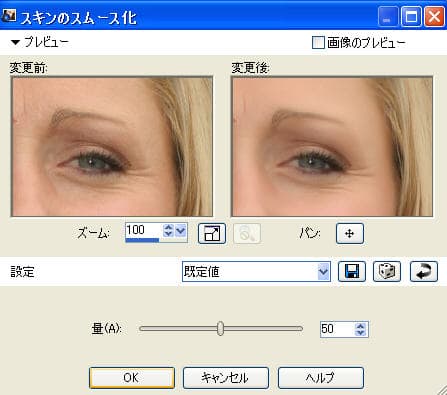Enable the 画像のプレビュー checkbox

click(318, 43)
